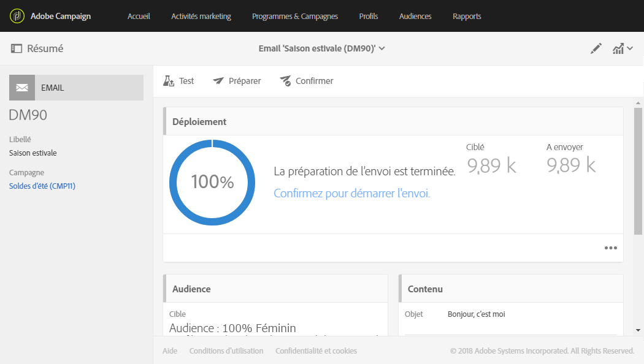
Task: Open the Audiences menu
Action: 415,16
